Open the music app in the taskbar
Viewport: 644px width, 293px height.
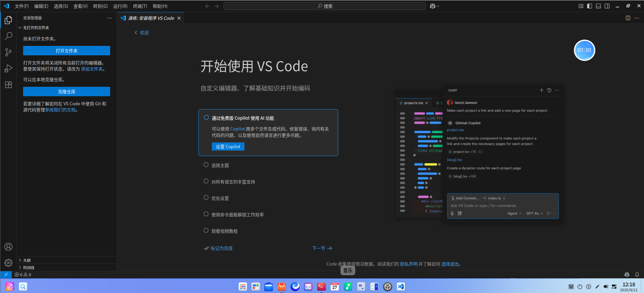tap(348, 286)
